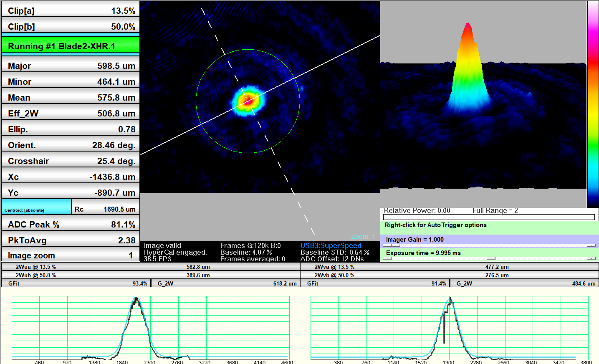This screenshot has height=364, width=599.
Task: Toggle the Centroid: [absolute] mode button
Action: (x=36, y=207)
